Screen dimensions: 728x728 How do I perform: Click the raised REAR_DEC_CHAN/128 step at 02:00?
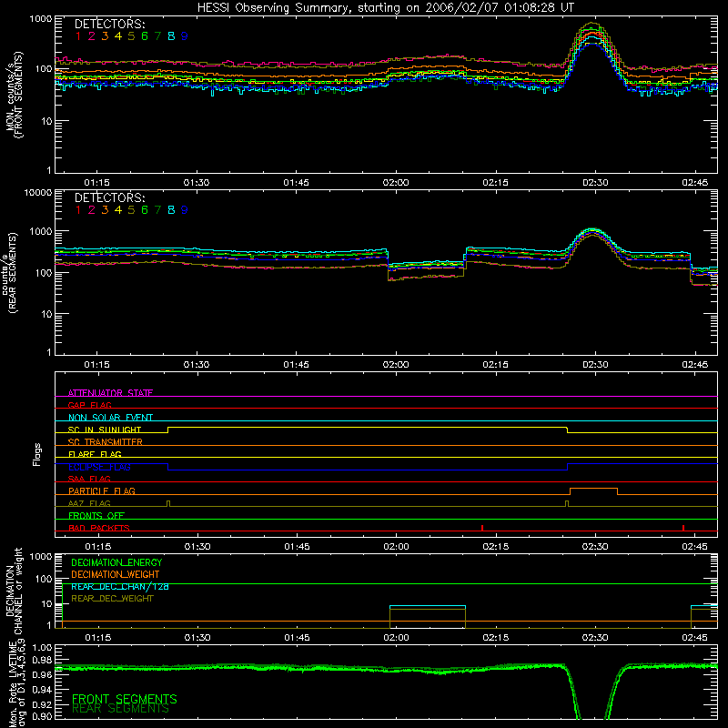coord(427,606)
